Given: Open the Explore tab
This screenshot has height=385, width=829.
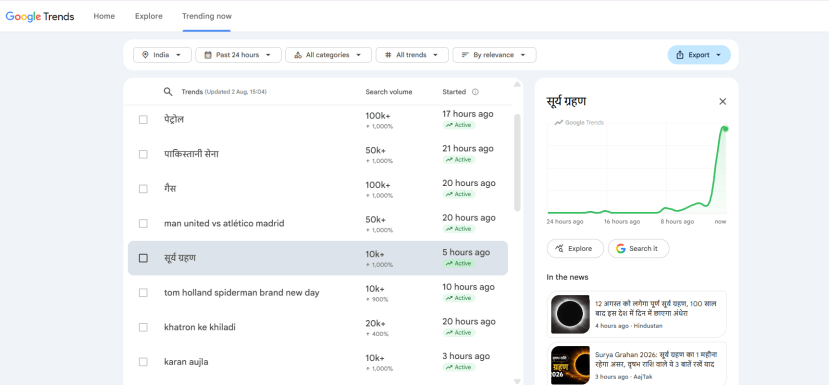Looking at the screenshot, I should tap(149, 16).
